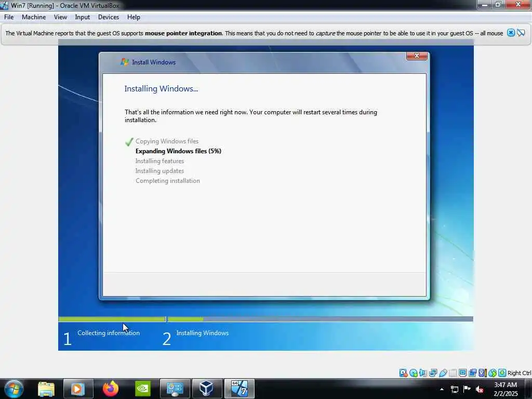Open Windows Explorer from the taskbar
The image size is (532, 399).
46,389
